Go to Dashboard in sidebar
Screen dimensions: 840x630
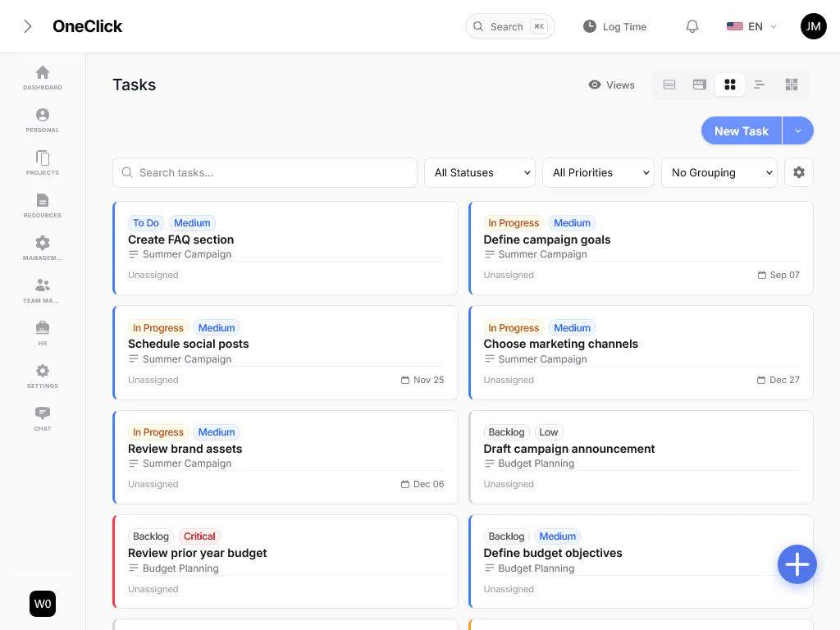pyautogui.click(x=43, y=78)
